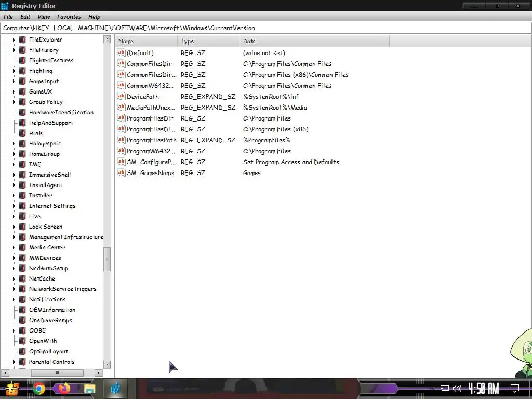Open the Help menu

coord(95,17)
